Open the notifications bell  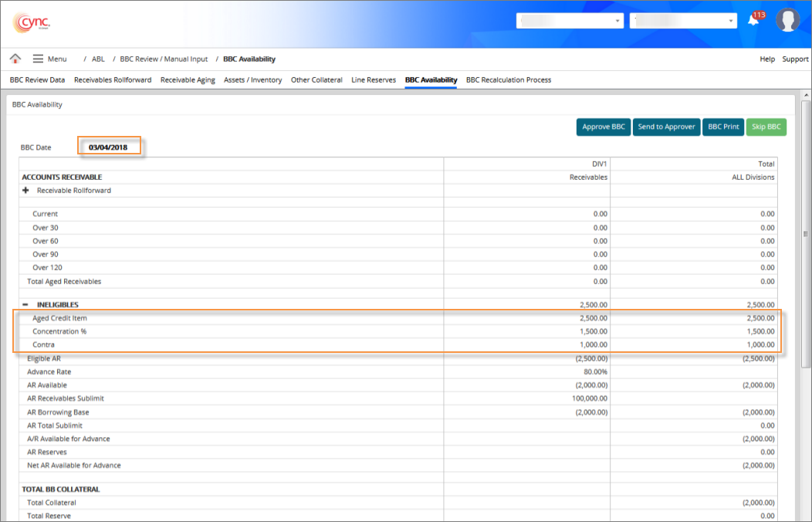pos(754,21)
